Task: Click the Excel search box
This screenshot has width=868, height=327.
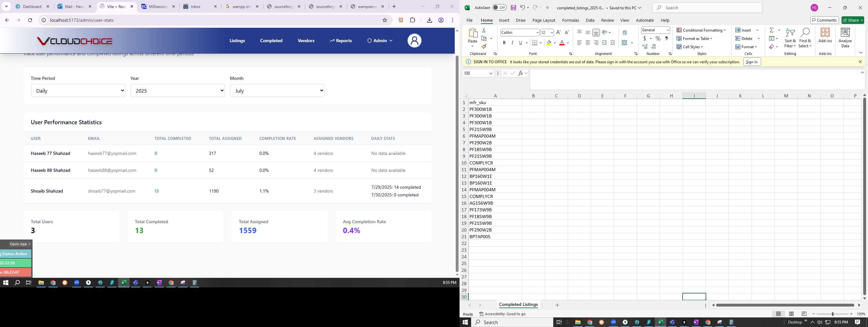Action: point(707,7)
